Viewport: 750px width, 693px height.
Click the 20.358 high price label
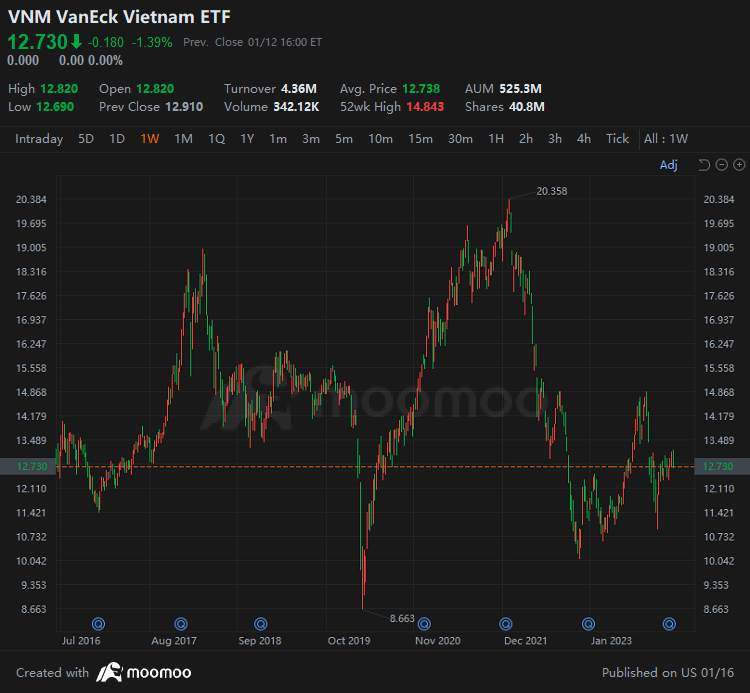click(x=551, y=191)
